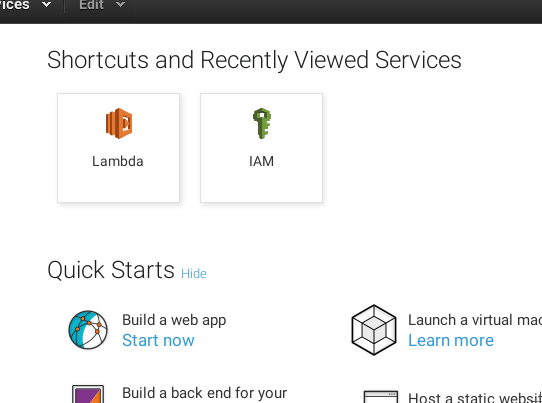The width and height of the screenshot is (542, 403).
Task: Select the Lambda shortcut label
Action: (x=118, y=161)
